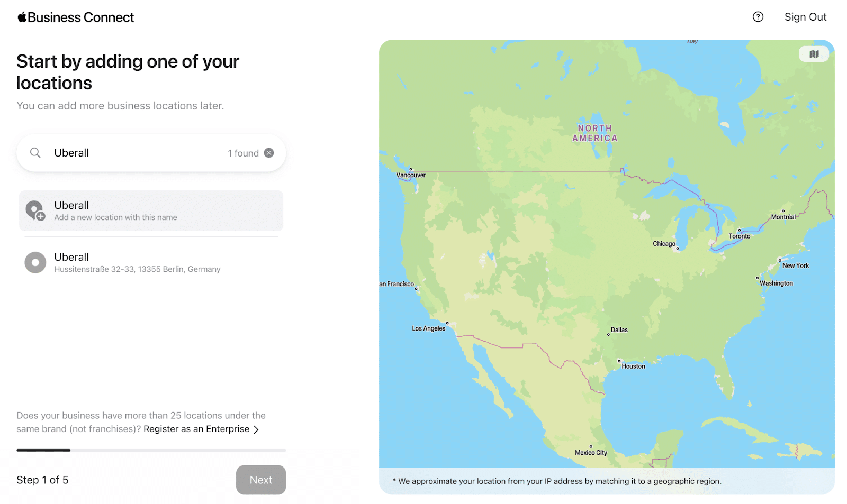
Task: Open the map style switcher icon
Action: [x=814, y=54]
